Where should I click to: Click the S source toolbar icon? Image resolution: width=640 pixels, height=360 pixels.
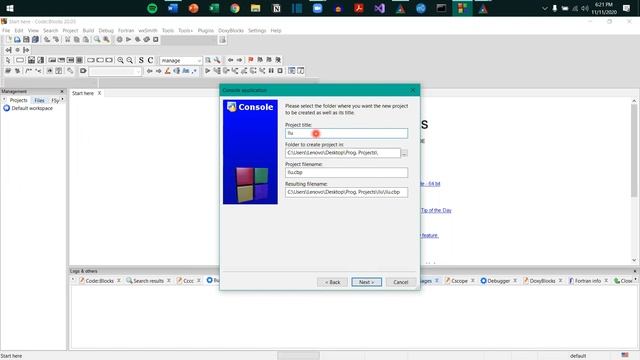(x=141, y=60)
